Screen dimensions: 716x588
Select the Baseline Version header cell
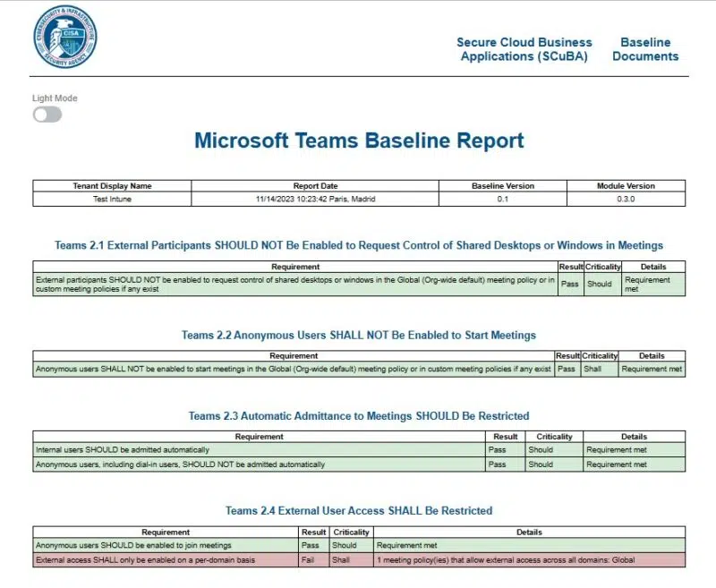pyautogui.click(x=503, y=185)
